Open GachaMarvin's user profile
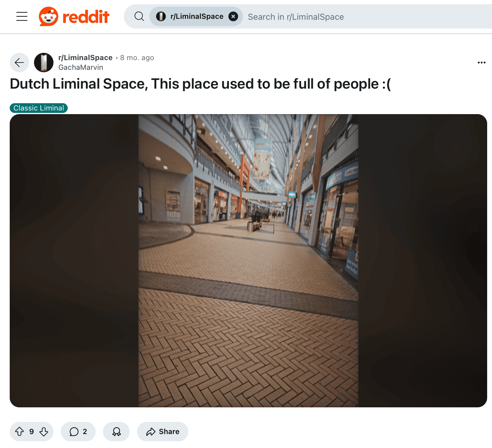The width and height of the screenshot is (492, 448). 81,67
